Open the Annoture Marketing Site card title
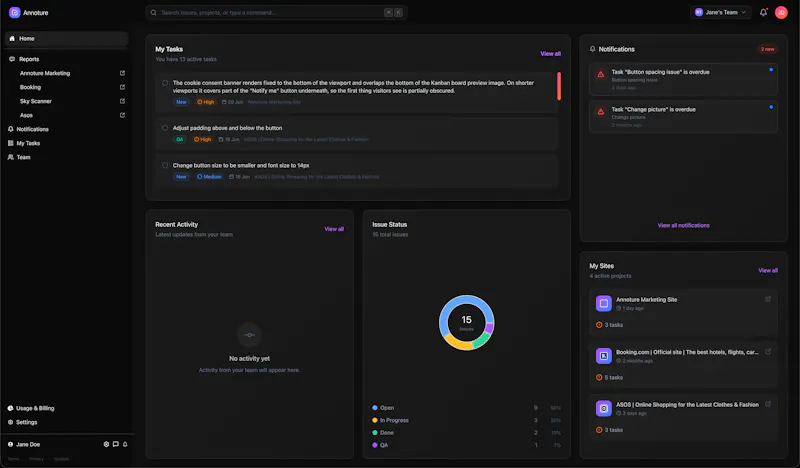The width and height of the screenshot is (800, 468). click(646, 300)
